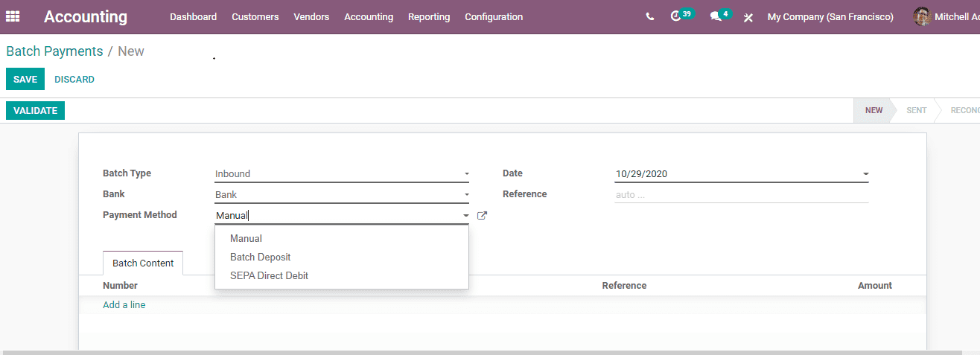Click the DISCARD button
This screenshot has height=355, width=980.
point(74,79)
